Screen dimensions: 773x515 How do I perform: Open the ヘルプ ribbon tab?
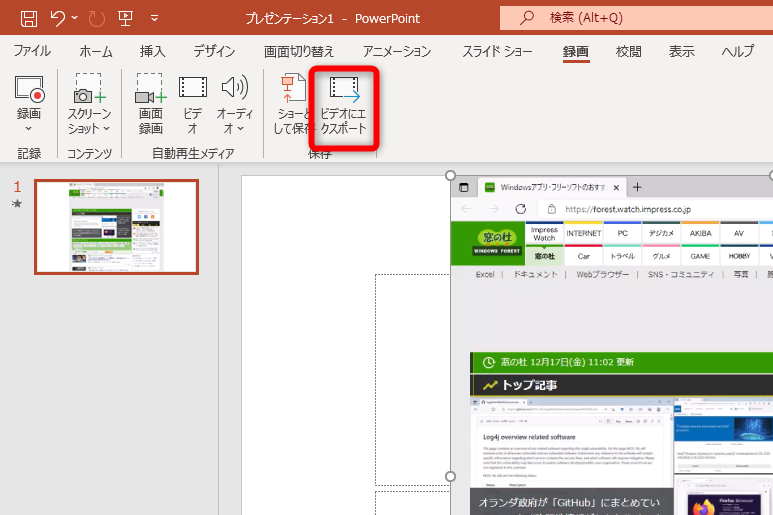pyautogui.click(x=738, y=51)
